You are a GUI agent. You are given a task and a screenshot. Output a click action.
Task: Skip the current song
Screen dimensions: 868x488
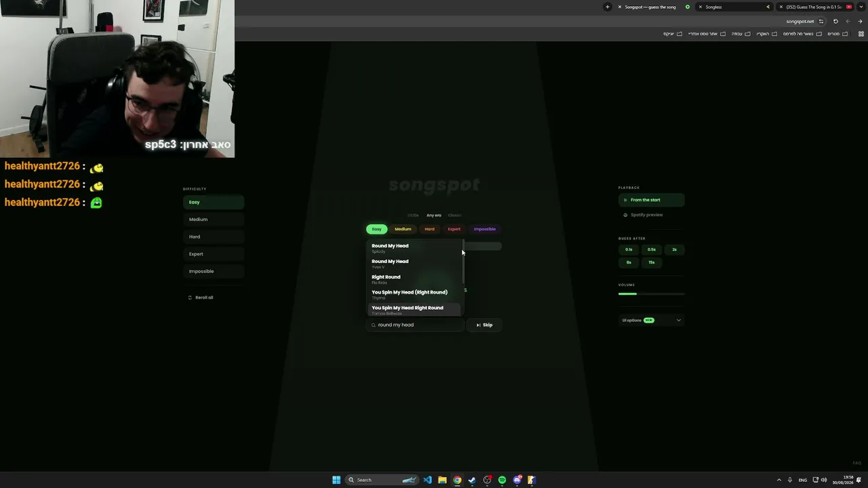click(x=484, y=325)
